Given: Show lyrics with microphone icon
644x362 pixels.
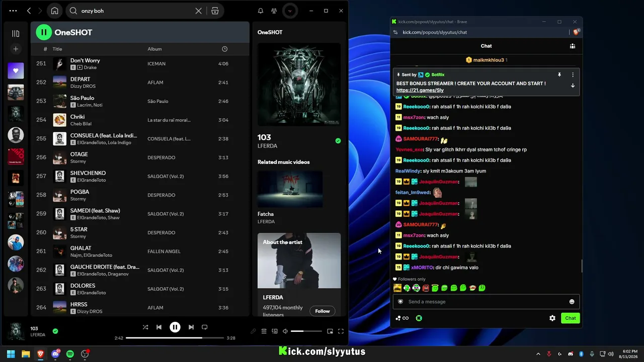Looking at the screenshot, I should coord(253,331).
